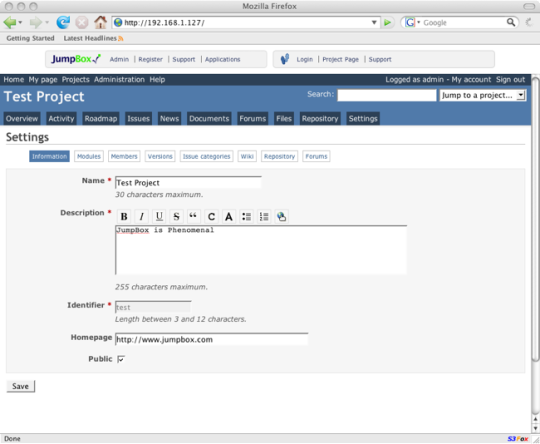
Task: Click the vertical page scrollbar
Action: click(x=535, y=219)
